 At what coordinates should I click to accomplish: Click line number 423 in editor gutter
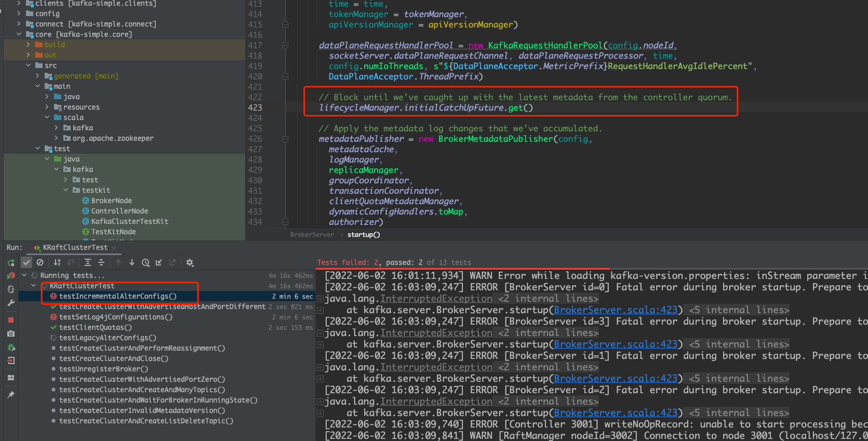255,108
